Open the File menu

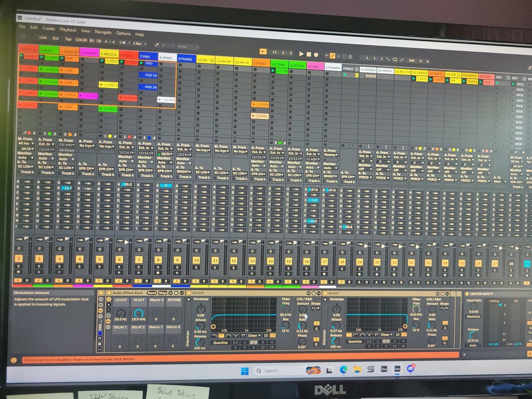[22, 27]
